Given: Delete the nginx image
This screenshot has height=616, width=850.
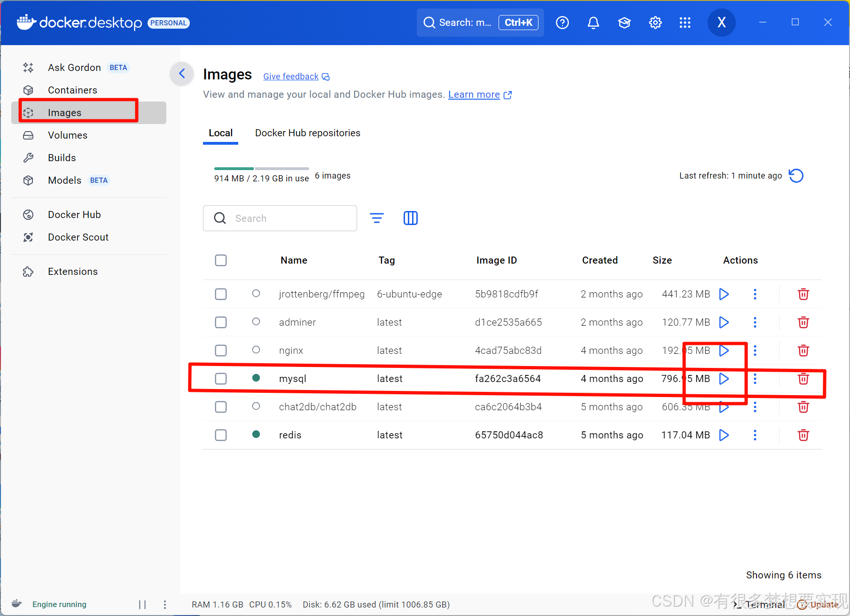Looking at the screenshot, I should coord(803,351).
